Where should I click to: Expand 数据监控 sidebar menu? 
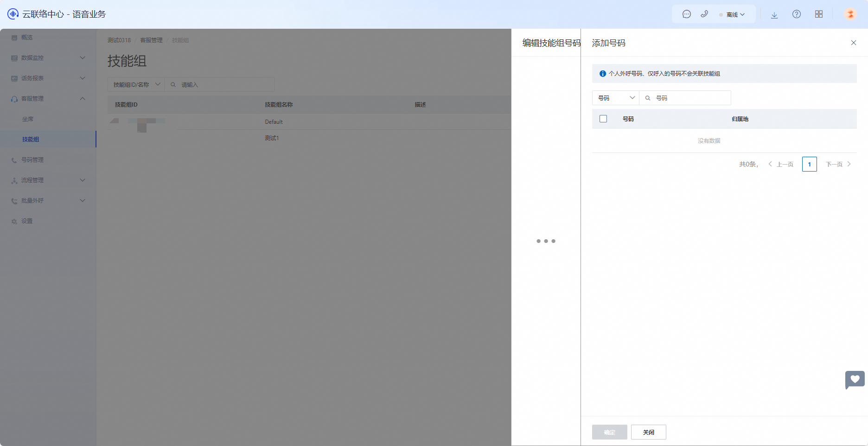click(x=48, y=58)
